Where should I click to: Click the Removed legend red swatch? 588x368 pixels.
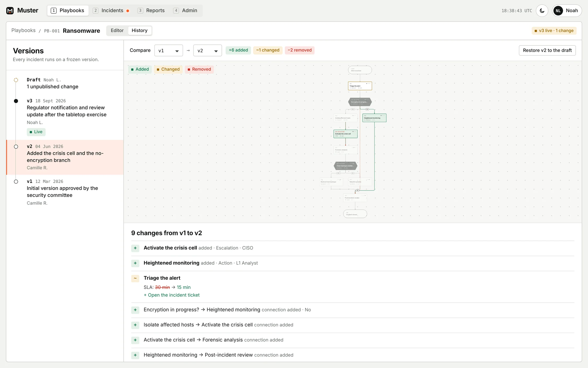(x=189, y=69)
